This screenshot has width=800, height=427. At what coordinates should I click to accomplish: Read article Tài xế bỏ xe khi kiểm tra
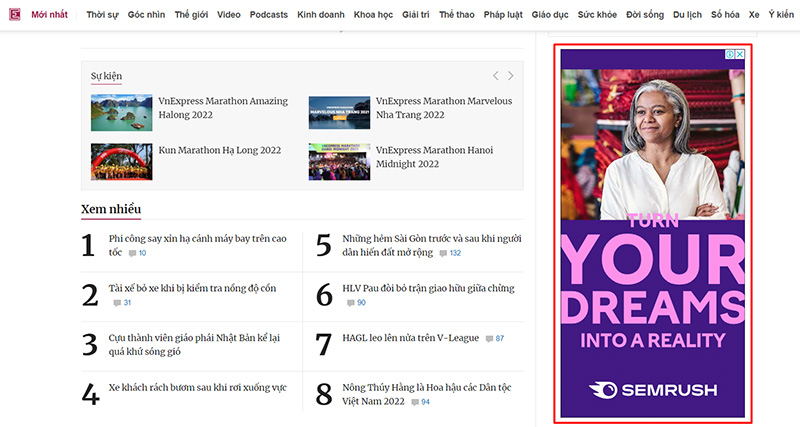(x=192, y=288)
